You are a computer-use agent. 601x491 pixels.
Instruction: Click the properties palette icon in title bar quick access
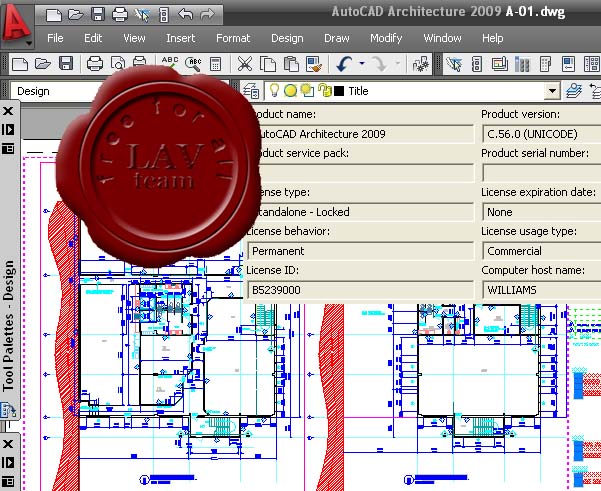point(164,15)
